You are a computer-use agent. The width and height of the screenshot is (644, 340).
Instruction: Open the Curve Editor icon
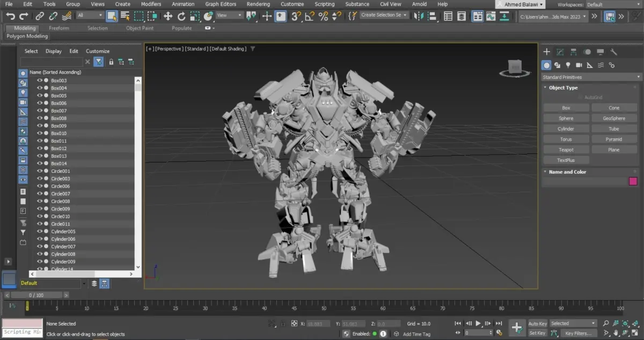coord(491,16)
